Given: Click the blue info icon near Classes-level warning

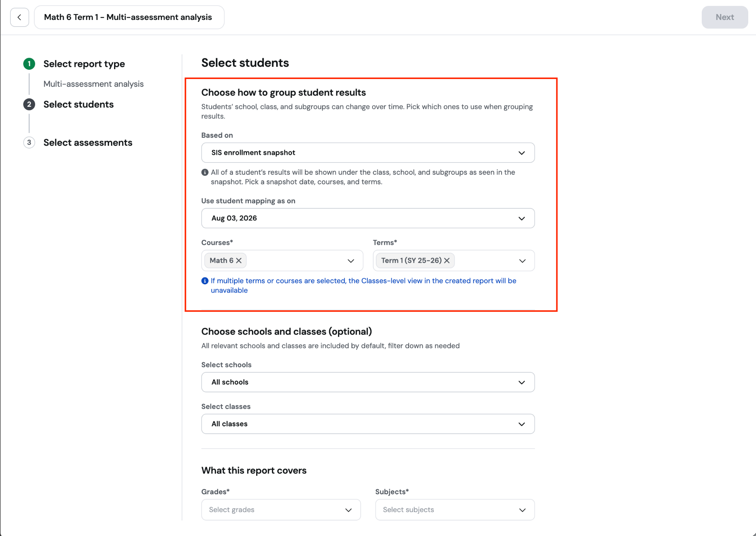Looking at the screenshot, I should [x=205, y=281].
